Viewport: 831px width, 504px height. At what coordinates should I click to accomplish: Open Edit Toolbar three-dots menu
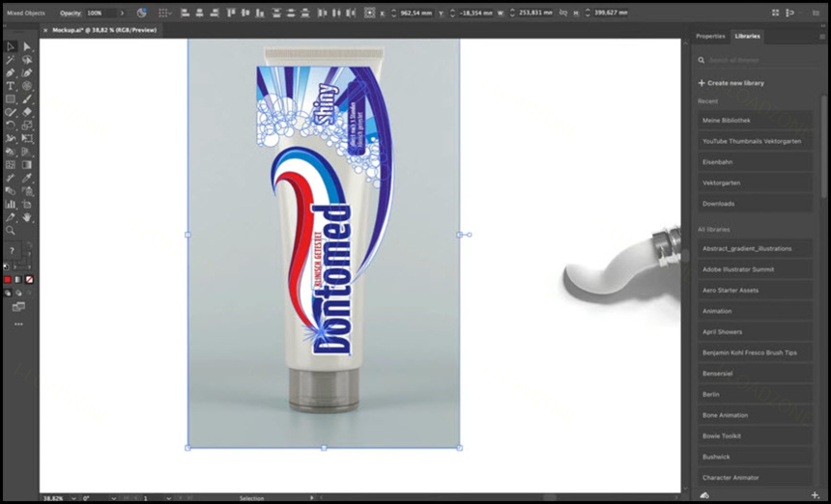pyautogui.click(x=18, y=324)
